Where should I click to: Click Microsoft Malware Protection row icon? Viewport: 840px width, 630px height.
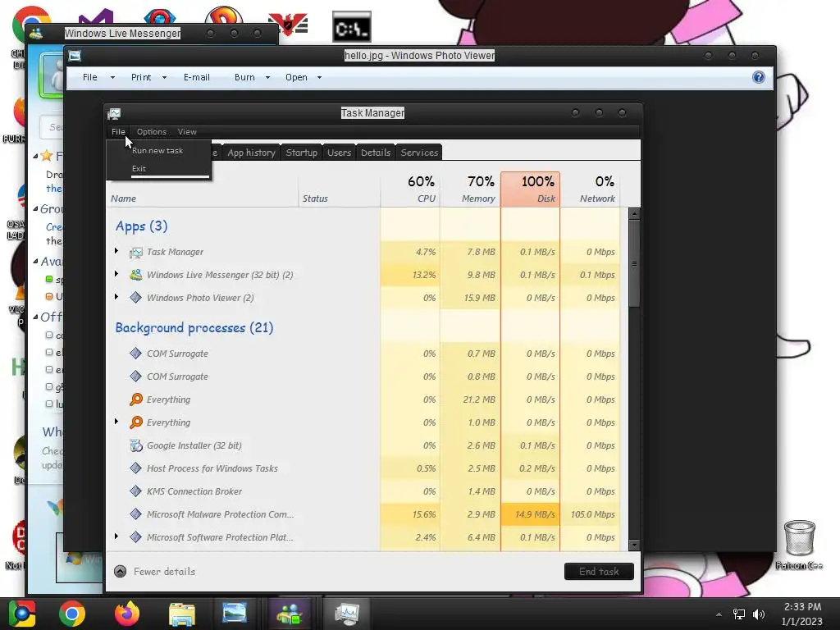[x=136, y=515]
